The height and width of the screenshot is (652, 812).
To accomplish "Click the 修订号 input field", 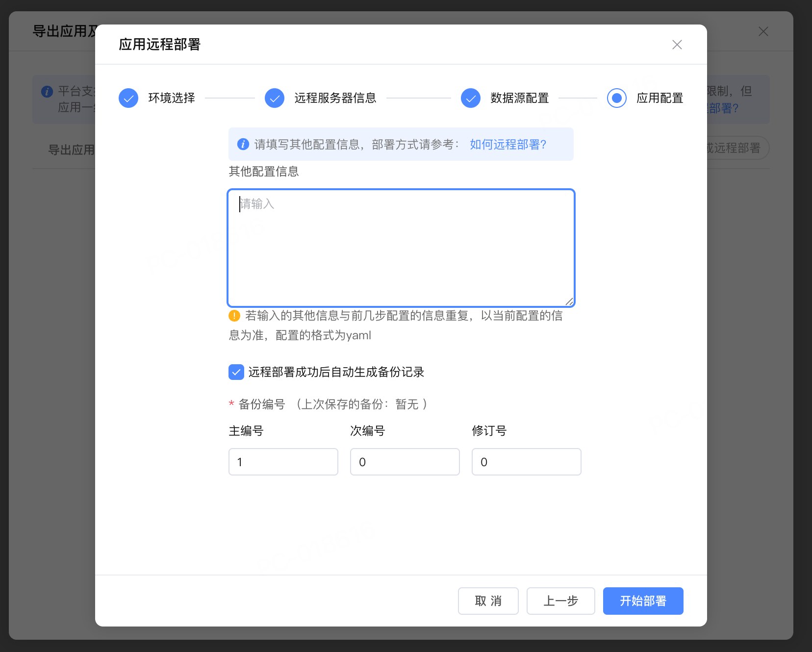I will tap(527, 462).
